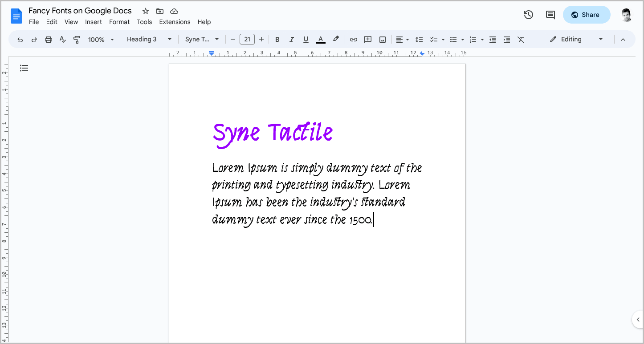Apply a checklist to the text
The width and height of the screenshot is (644, 344).
click(434, 39)
